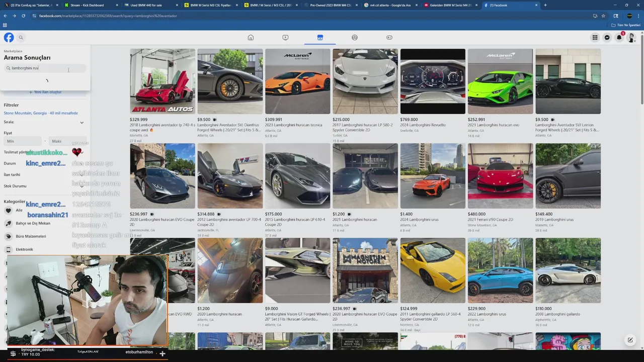Open orange McLaren Scottsdale Huracan tecnica photo
644x362 pixels.
pyautogui.click(x=298, y=81)
